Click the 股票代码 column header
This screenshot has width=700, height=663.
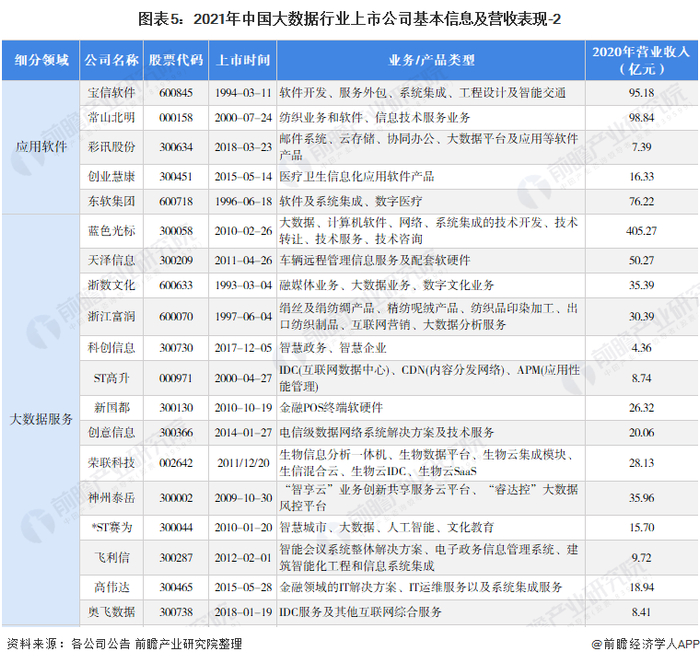point(176,60)
